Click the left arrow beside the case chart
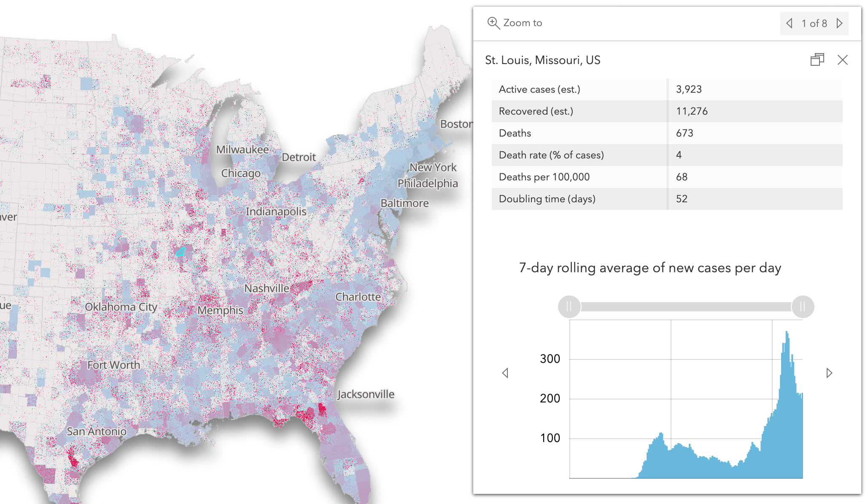 [505, 373]
